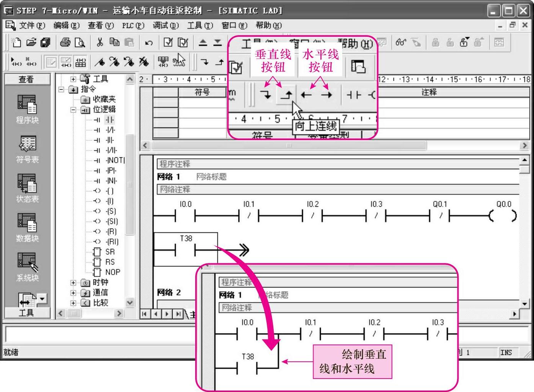Click the ladder editor scroll-up arrow
This screenshot has height=392, width=534.
[524, 160]
